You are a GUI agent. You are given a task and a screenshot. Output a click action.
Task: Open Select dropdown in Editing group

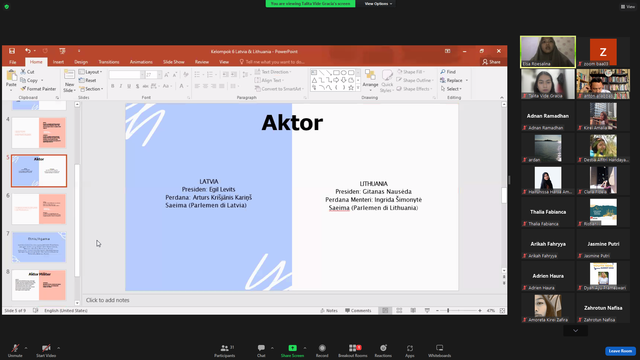point(451,89)
